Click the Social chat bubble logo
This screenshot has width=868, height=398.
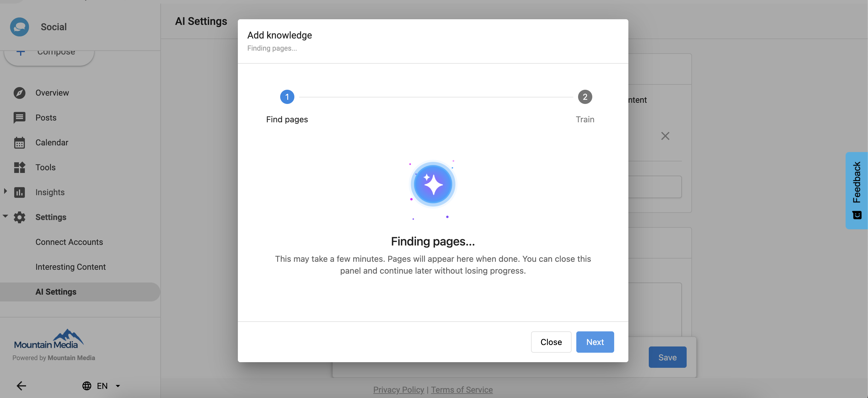pos(20,27)
